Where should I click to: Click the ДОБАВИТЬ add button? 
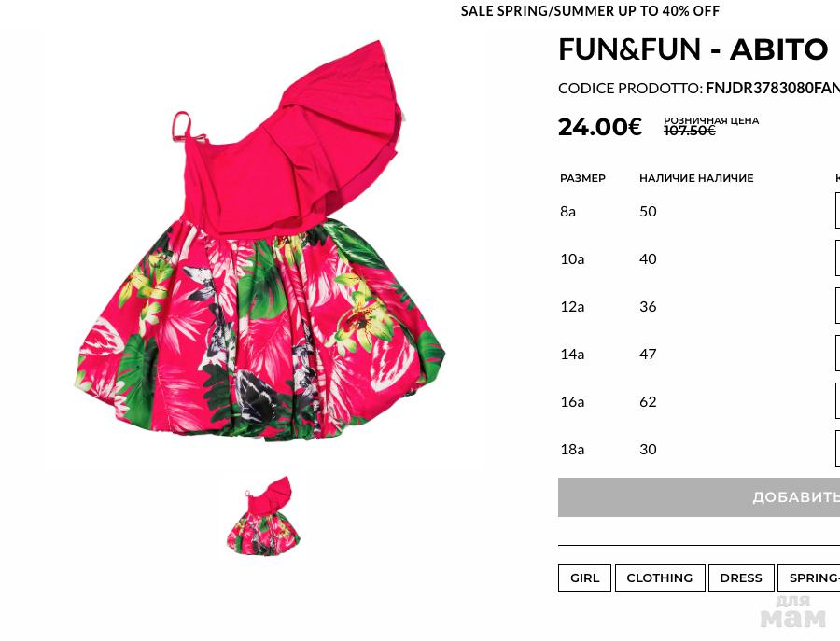click(698, 497)
